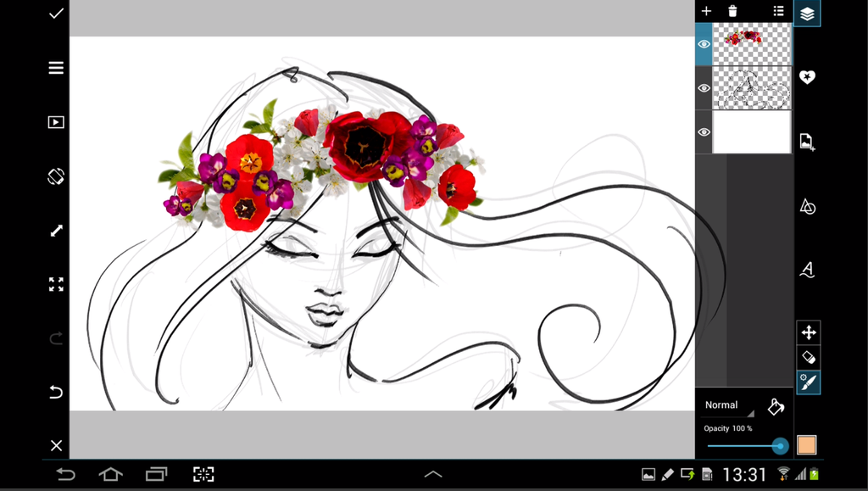Viewport: 868px width, 491px height.
Task: Tap the 13:31 clock in status bar
Action: coord(744,475)
